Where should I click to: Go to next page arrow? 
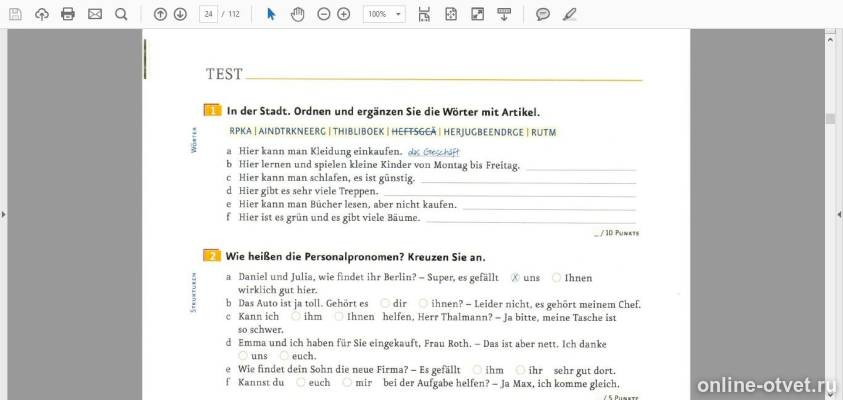180,14
